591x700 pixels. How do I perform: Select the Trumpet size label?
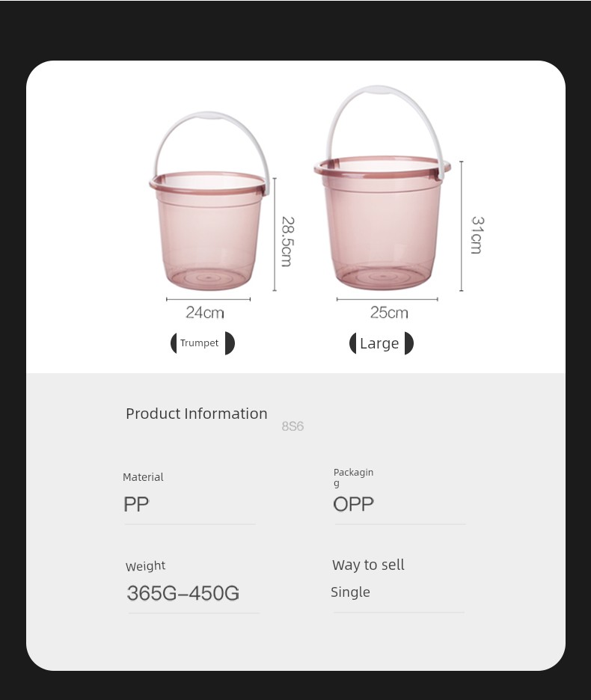(200, 343)
